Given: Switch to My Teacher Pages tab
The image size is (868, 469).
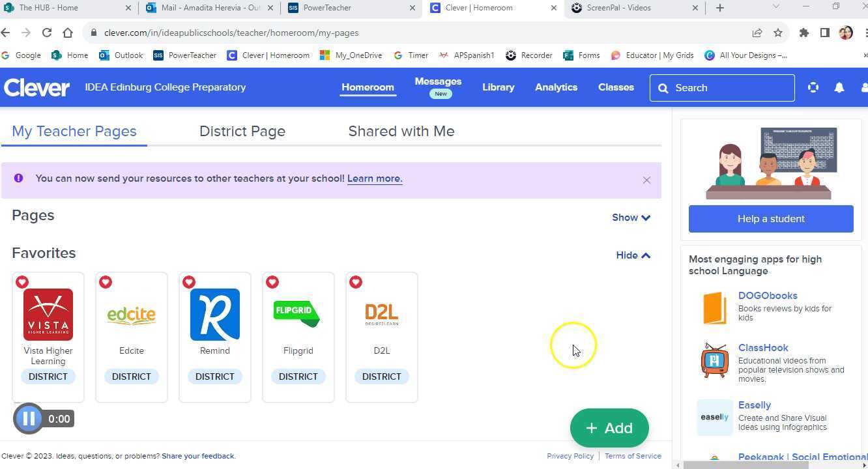Looking at the screenshot, I should pos(74,131).
